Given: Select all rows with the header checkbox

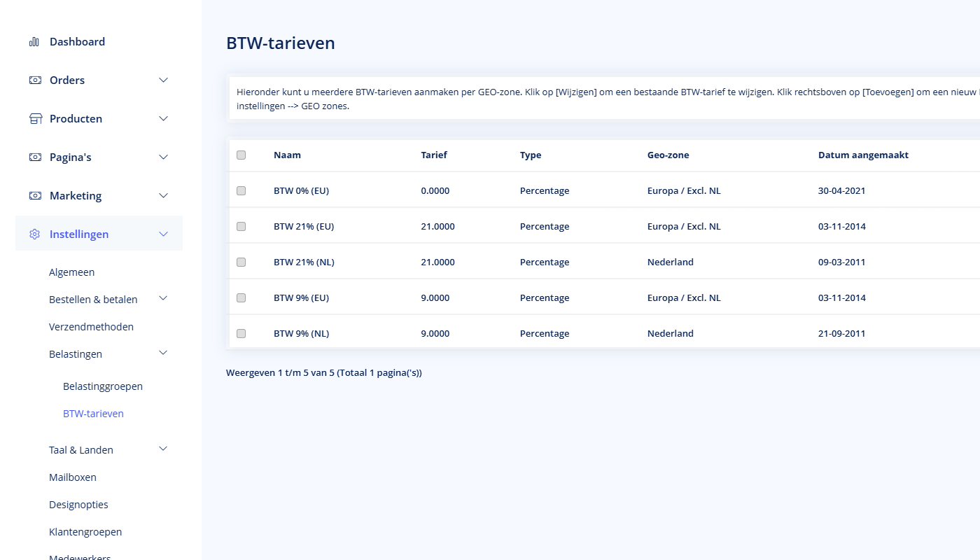Looking at the screenshot, I should [x=241, y=155].
